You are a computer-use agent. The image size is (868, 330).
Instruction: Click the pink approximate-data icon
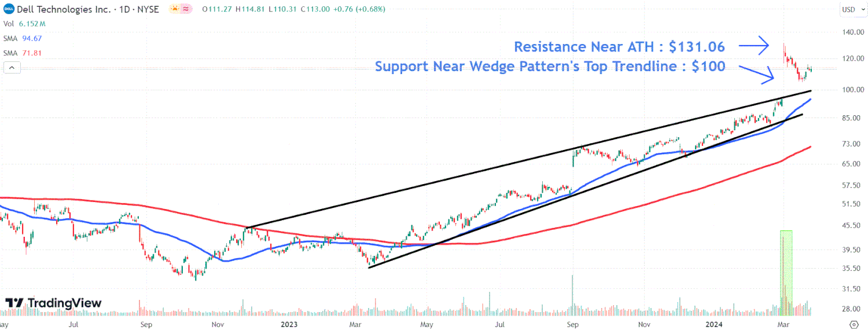click(186, 9)
